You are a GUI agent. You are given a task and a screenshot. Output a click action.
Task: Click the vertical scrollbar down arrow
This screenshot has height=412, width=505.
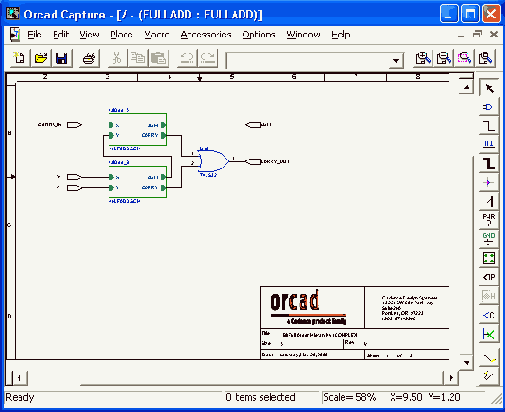tap(466, 362)
